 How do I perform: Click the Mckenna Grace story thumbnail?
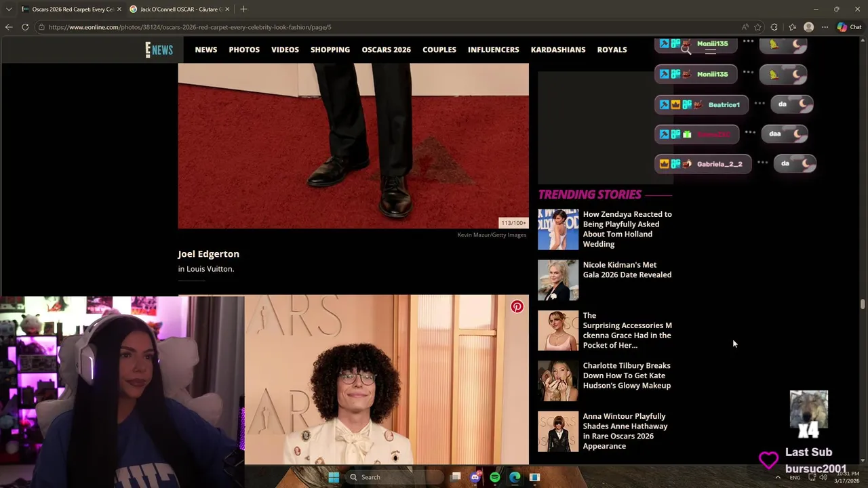click(x=558, y=331)
